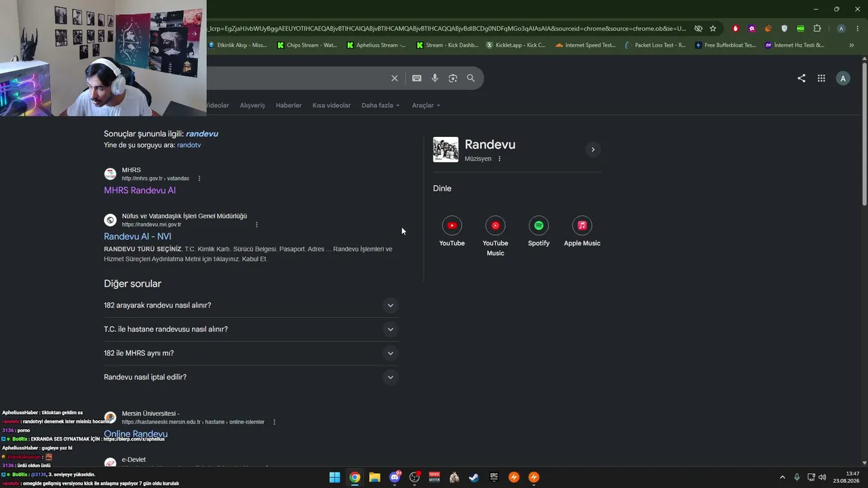Open the 'Apheliuss Stream' bookmark

pos(376,45)
